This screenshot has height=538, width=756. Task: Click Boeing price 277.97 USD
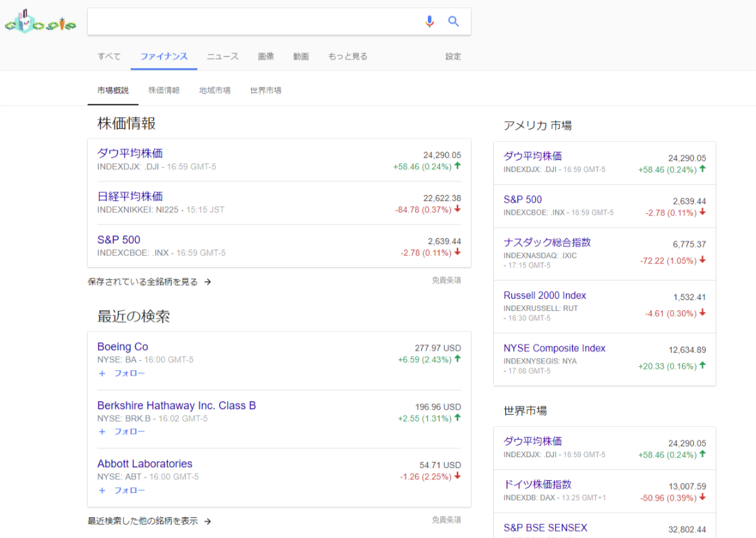point(438,348)
